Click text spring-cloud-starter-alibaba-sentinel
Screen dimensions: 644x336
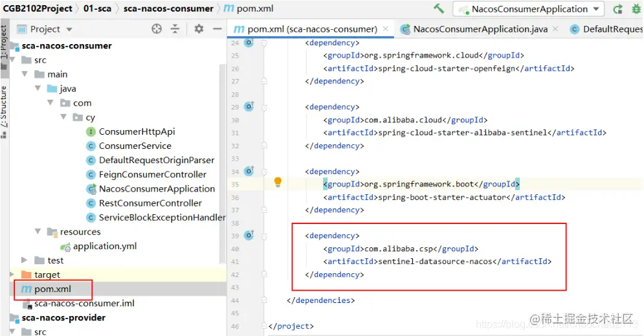pos(462,133)
